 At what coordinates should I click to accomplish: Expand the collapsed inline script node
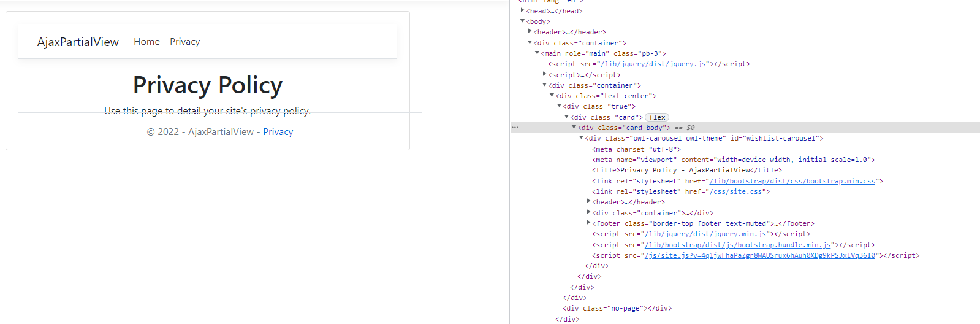545,74
